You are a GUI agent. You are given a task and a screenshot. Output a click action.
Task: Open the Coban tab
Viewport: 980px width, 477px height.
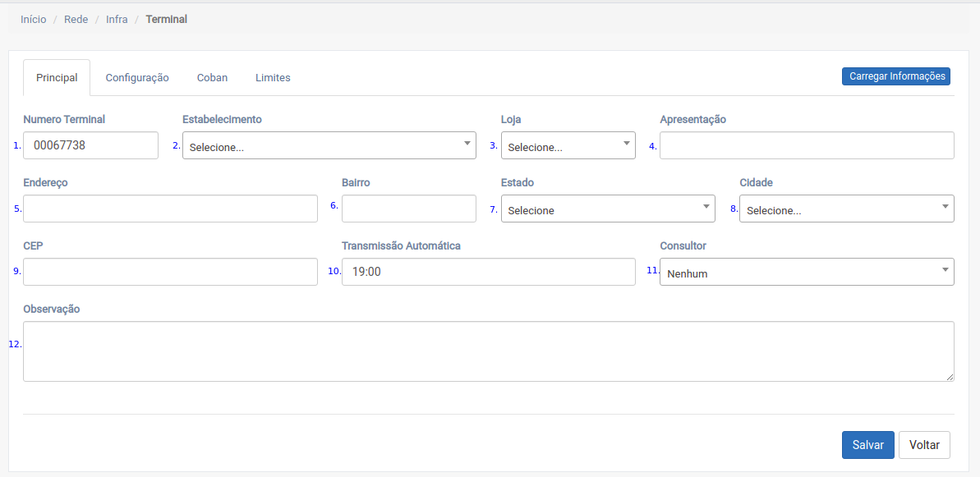pyautogui.click(x=212, y=78)
